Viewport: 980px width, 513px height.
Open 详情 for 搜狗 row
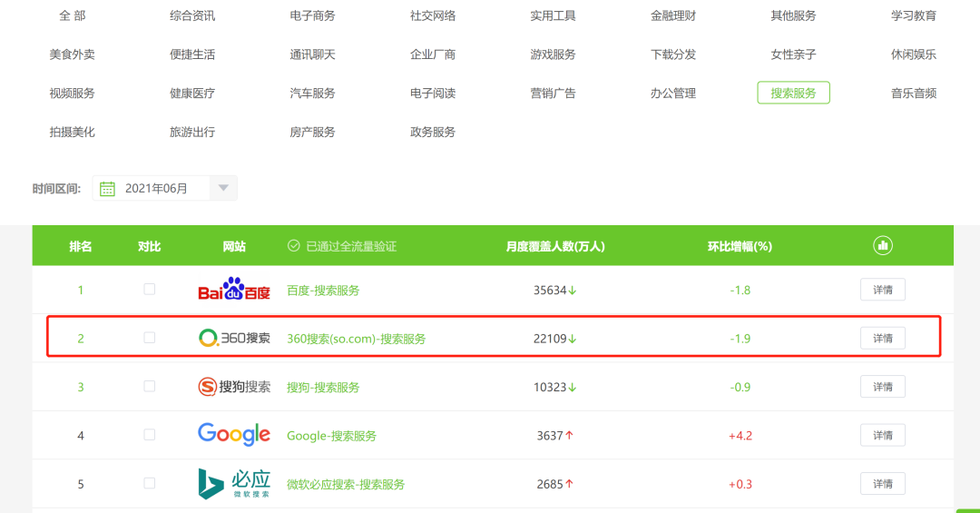[883, 387]
